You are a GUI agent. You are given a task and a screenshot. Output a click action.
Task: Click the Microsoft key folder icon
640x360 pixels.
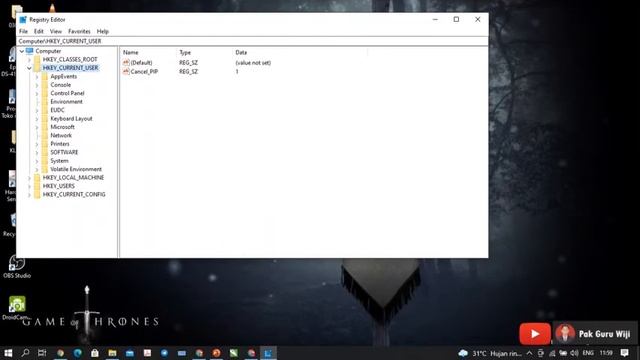tap(45, 127)
